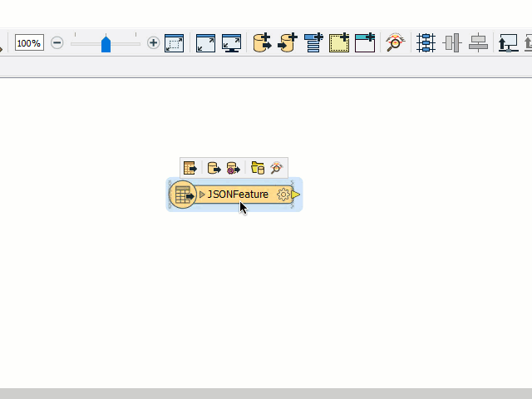The height and width of the screenshot is (399, 532).
Task: Click the JSONFeature yellow output port arrow
Action: (x=296, y=195)
